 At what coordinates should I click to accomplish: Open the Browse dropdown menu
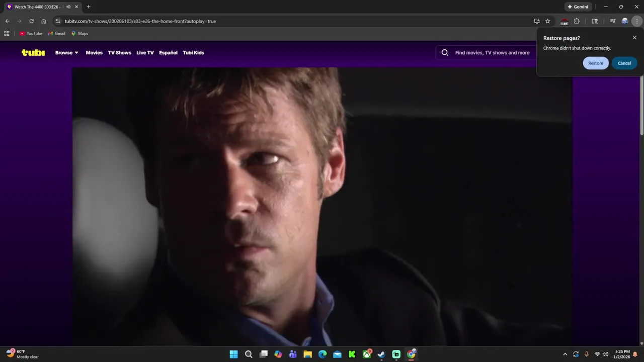coord(67,53)
